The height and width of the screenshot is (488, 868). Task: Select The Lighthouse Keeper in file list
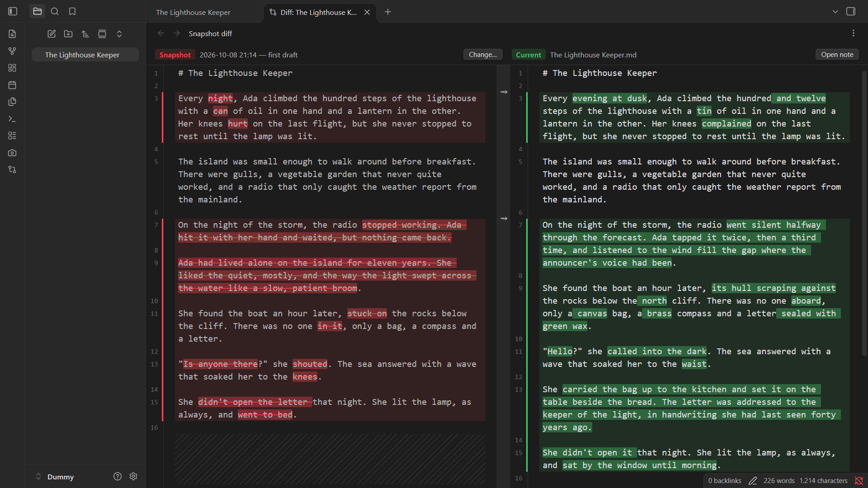[x=85, y=55]
